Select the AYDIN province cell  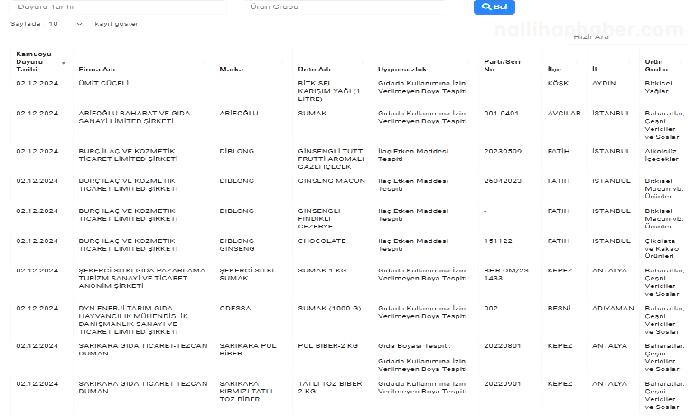tap(604, 83)
